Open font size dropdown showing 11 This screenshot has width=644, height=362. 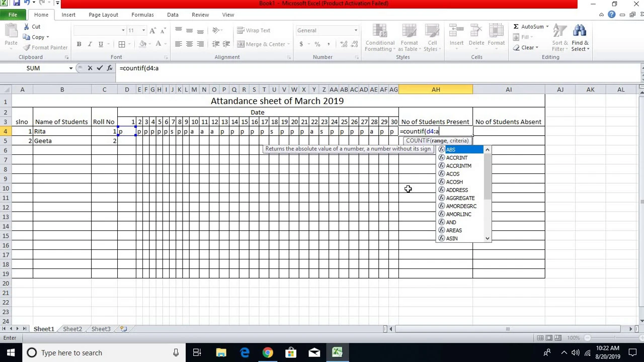[x=143, y=30]
